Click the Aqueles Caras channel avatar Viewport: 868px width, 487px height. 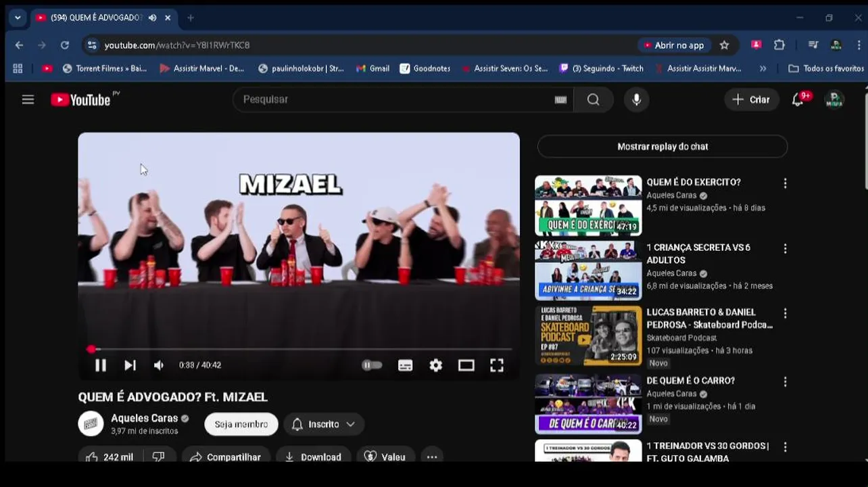coord(91,423)
